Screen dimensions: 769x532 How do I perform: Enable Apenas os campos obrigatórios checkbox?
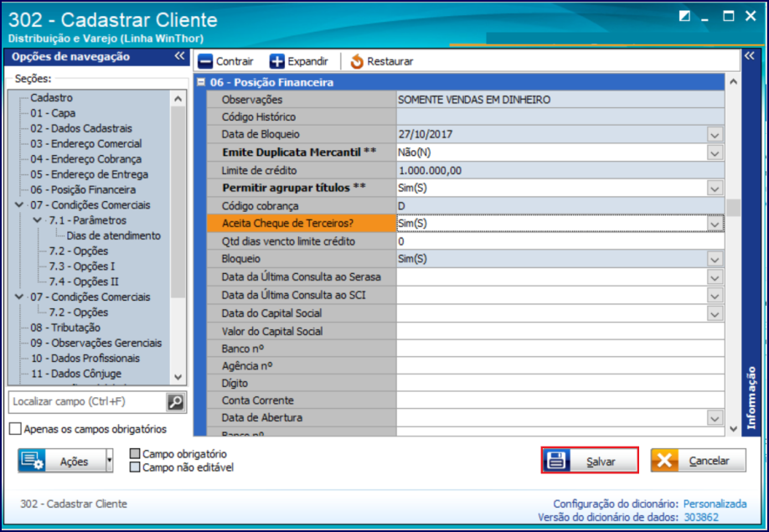pyautogui.click(x=15, y=429)
